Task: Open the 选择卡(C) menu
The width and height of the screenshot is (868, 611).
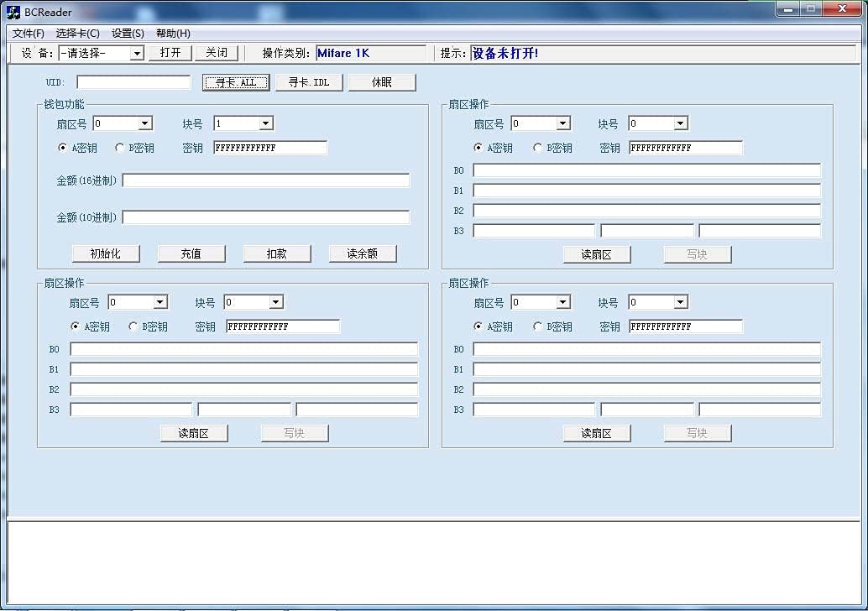Action: (x=77, y=34)
